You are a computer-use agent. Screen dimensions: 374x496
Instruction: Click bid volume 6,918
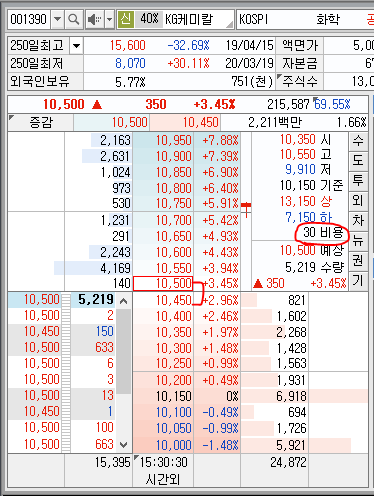point(291,396)
